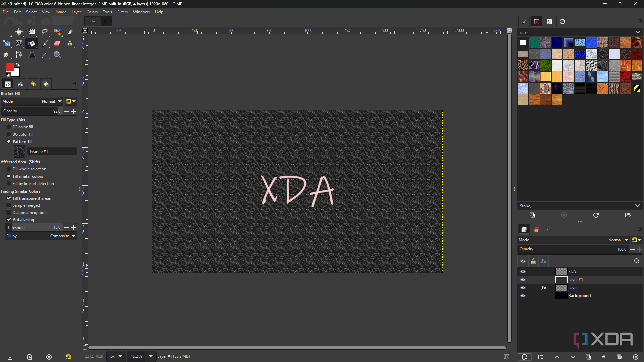Select the Unified Transform tool

[x=6, y=43]
